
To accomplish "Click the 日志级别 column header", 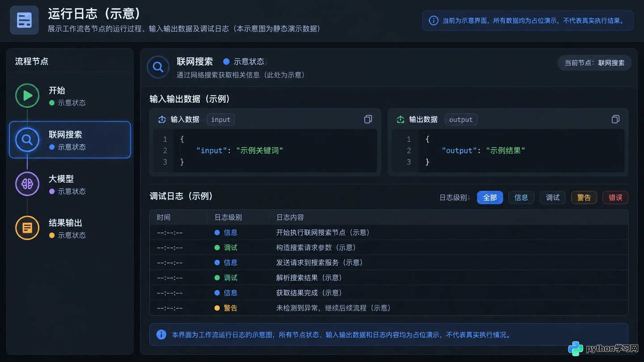I will click(x=228, y=218).
